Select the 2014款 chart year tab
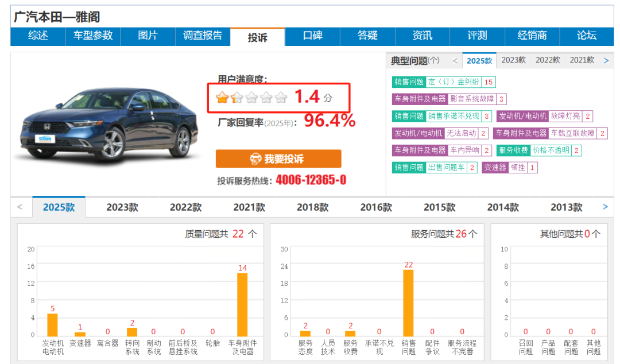 [x=503, y=207]
